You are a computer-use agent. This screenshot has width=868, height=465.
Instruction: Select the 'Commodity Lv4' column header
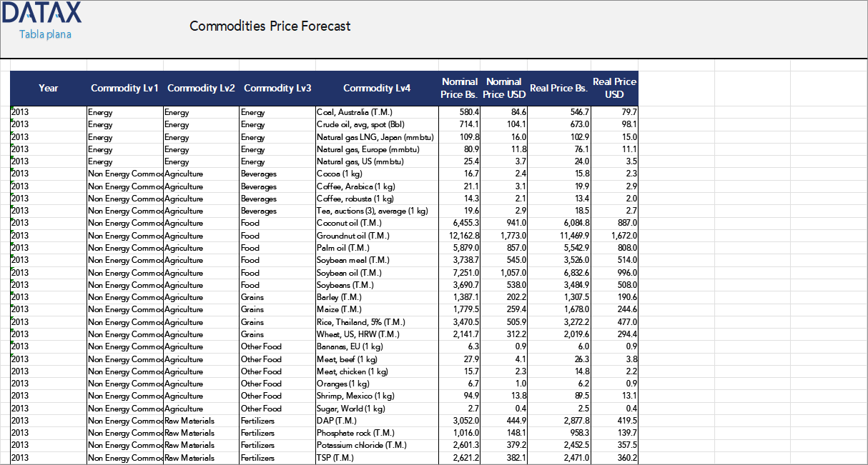coord(376,88)
